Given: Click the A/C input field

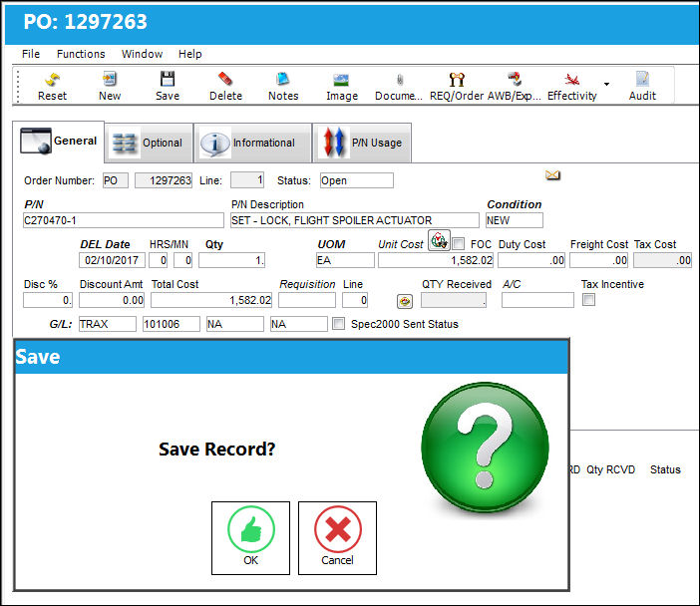Looking at the screenshot, I should (x=537, y=300).
